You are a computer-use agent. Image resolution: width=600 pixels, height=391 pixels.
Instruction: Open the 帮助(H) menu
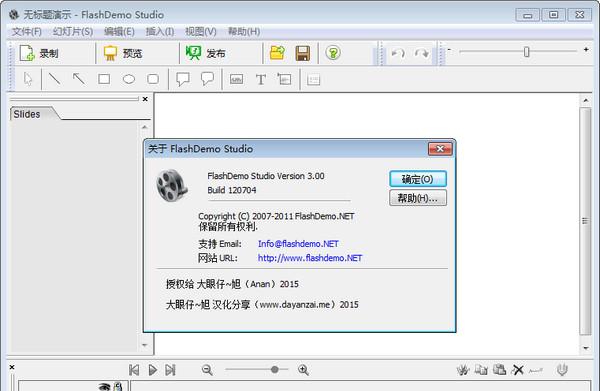point(244,31)
